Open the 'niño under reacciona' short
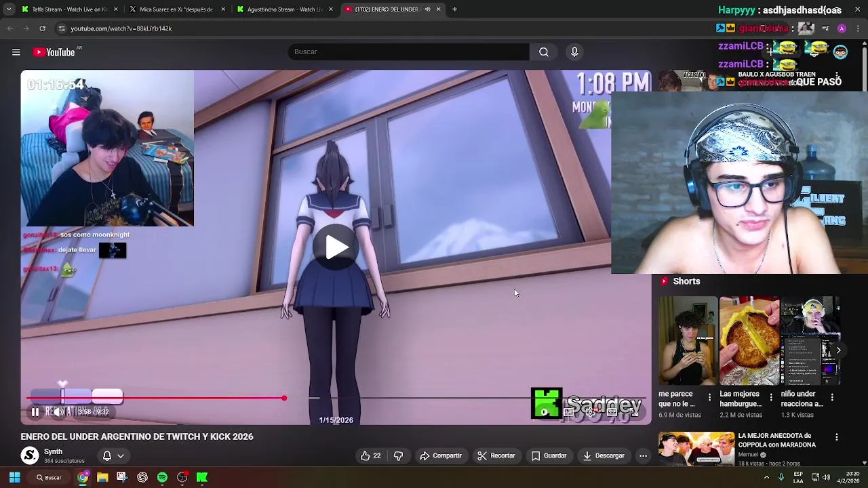Screen dimensions: 868x488 pos(810,340)
